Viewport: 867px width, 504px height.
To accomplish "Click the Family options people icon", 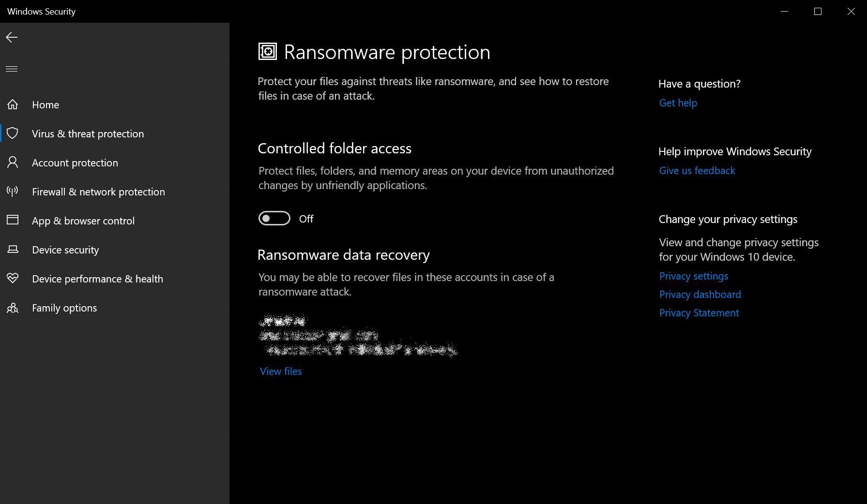I will coord(13,308).
